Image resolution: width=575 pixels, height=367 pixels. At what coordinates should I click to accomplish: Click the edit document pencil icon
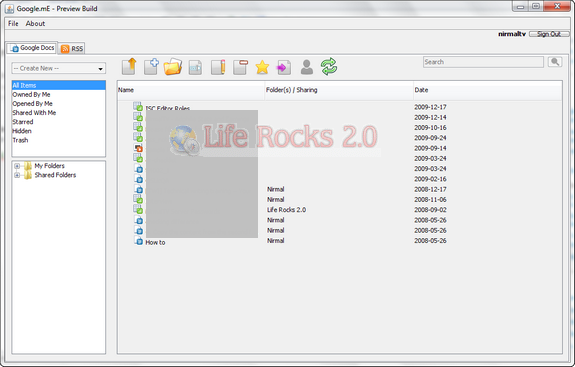(x=218, y=67)
